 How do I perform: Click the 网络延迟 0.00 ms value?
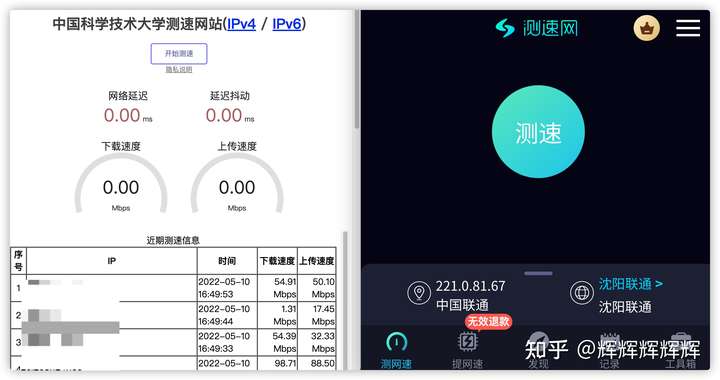[128, 115]
